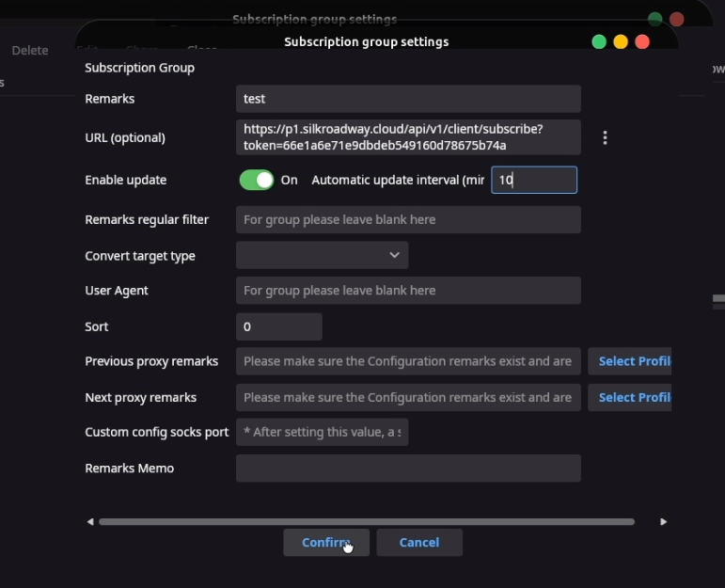
Task: Open the Convert target type dropdown
Action: click(x=322, y=255)
